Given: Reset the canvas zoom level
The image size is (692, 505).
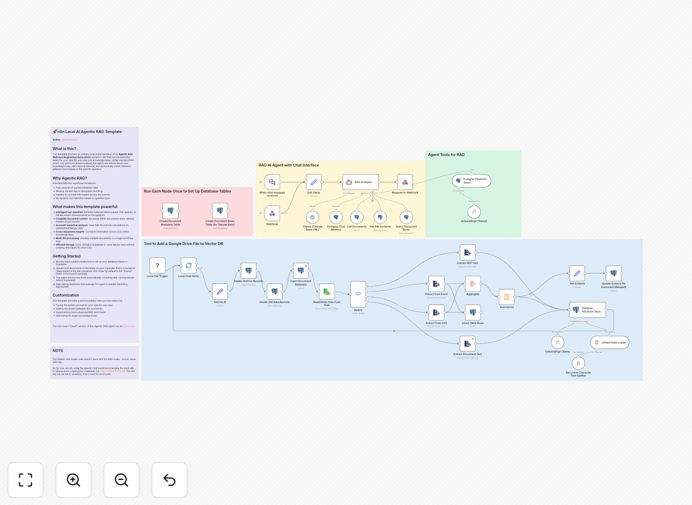Looking at the screenshot, I should click(x=169, y=480).
